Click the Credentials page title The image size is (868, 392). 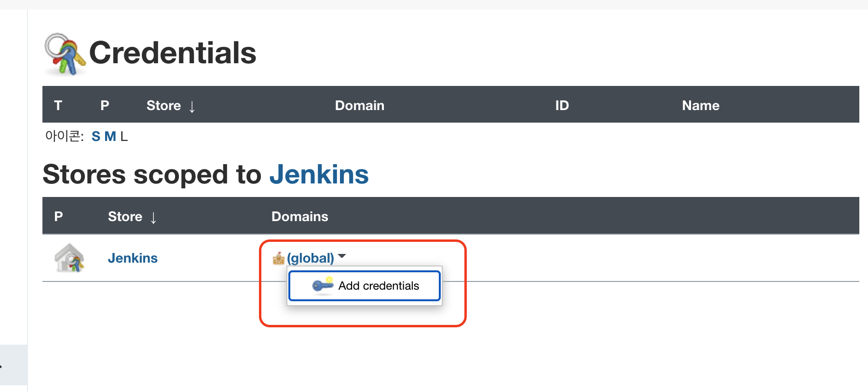[173, 53]
